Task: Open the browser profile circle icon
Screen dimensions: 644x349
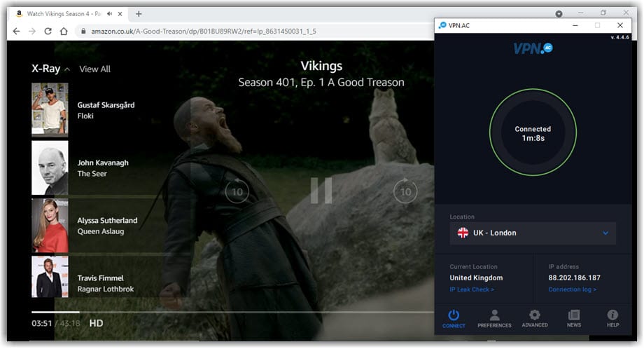Action: coord(559,14)
